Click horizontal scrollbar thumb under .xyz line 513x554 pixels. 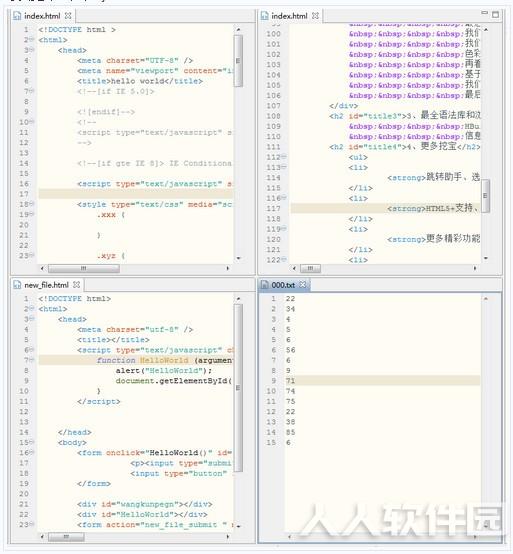click(84, 269)
